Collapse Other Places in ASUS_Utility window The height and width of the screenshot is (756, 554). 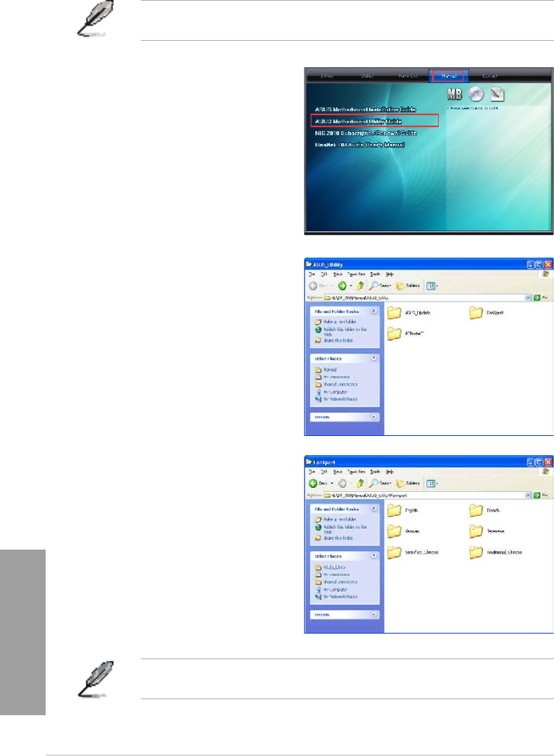(x=374, y=358)
